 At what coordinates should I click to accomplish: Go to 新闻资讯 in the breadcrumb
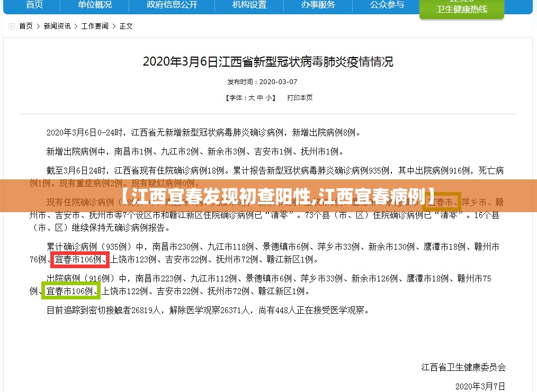pos(57,26)
